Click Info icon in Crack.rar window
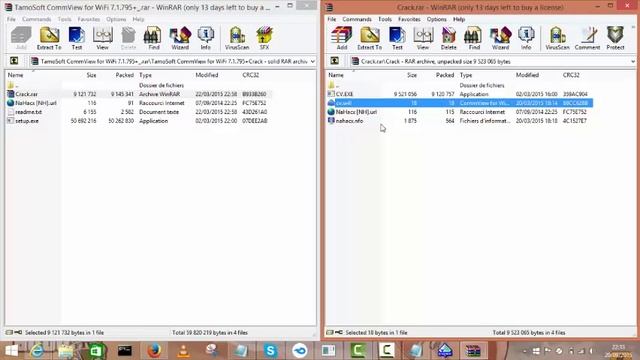 [x=526, y=38]
